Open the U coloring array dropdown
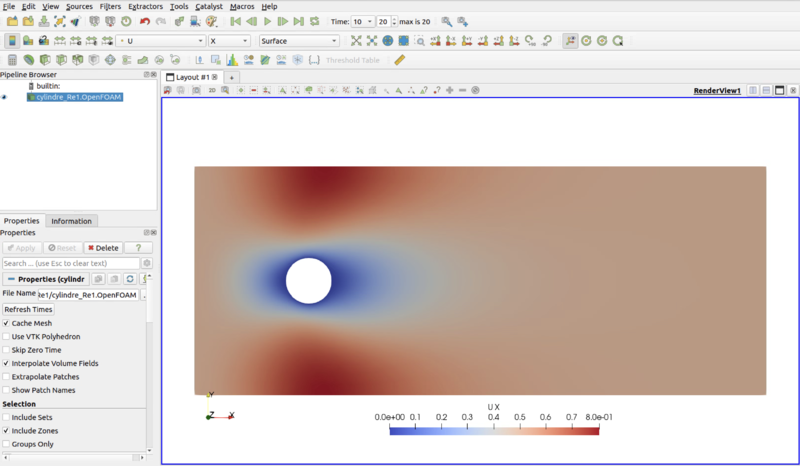 tap(161, 41)
